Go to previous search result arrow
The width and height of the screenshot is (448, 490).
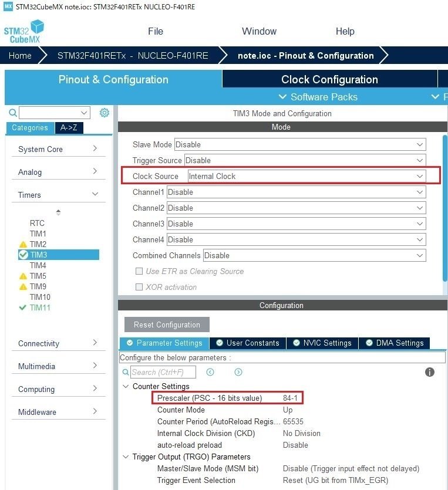point(210,372)
